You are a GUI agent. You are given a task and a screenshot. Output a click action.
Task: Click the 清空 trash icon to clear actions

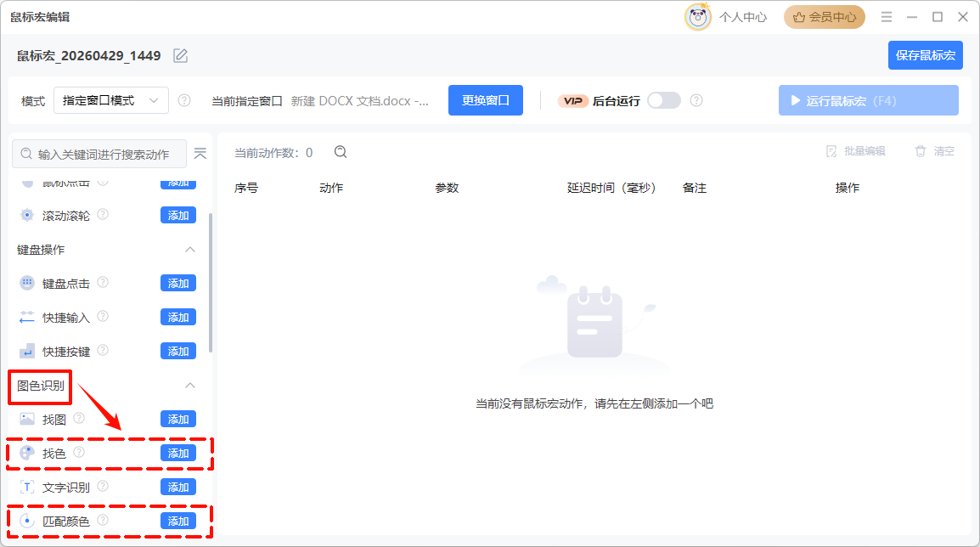pos(920,151)
